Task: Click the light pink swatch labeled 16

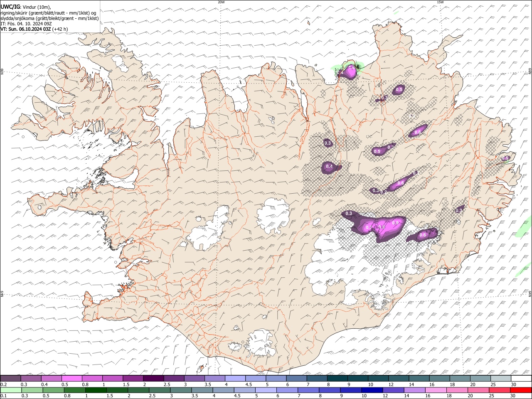Action: pos(436,390)
